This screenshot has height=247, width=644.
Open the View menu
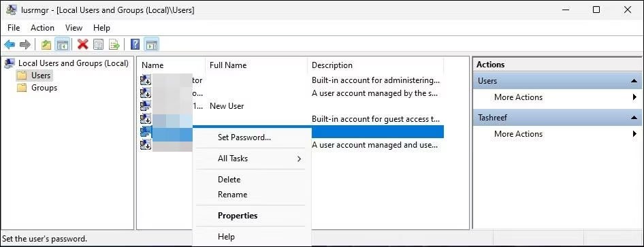(x=74, y=28)
